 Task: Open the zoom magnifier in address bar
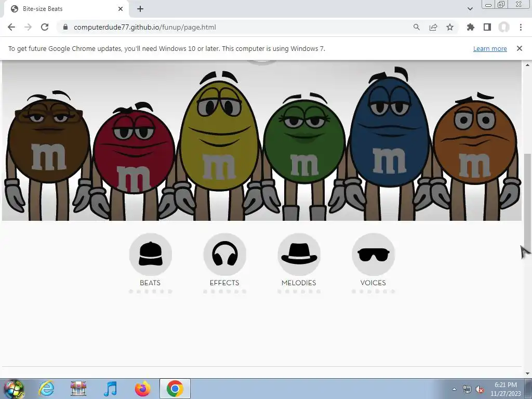coord(416,27)
